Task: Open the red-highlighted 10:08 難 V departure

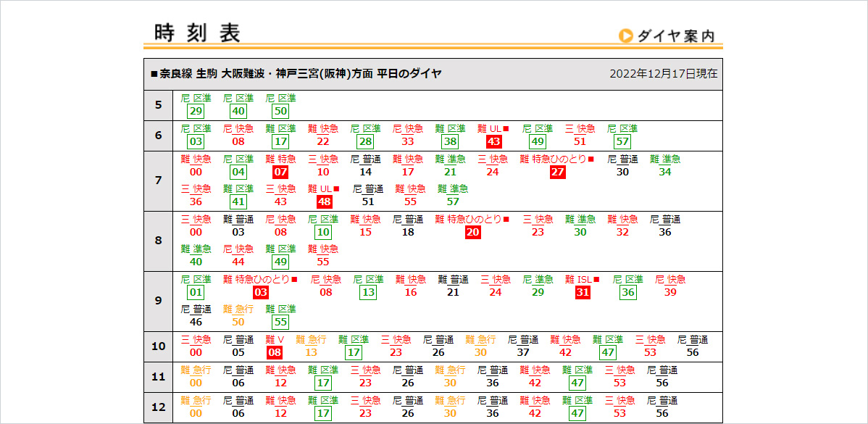Action: 275,352
